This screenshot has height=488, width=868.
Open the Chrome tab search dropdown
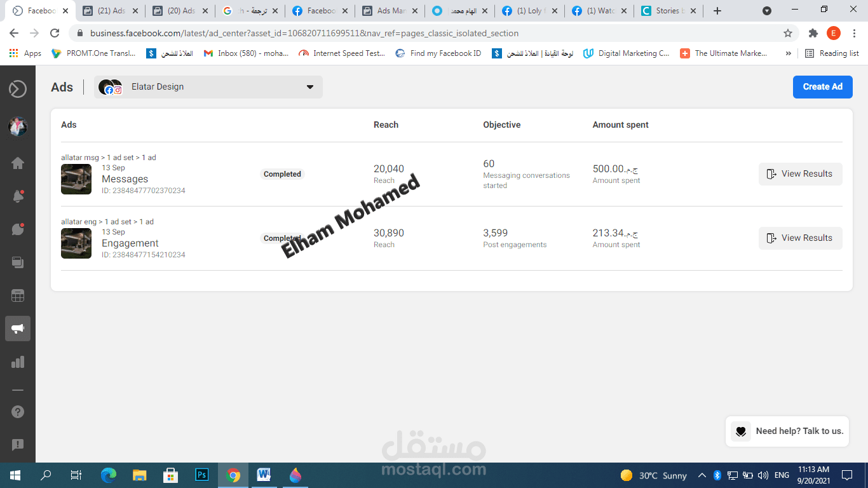point(767,11)
